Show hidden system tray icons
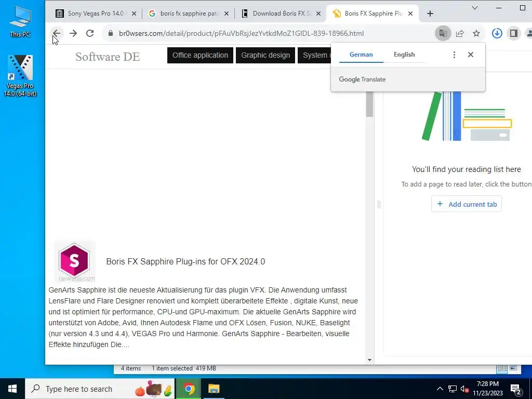The image size is (532, 399). coord(440,389)
